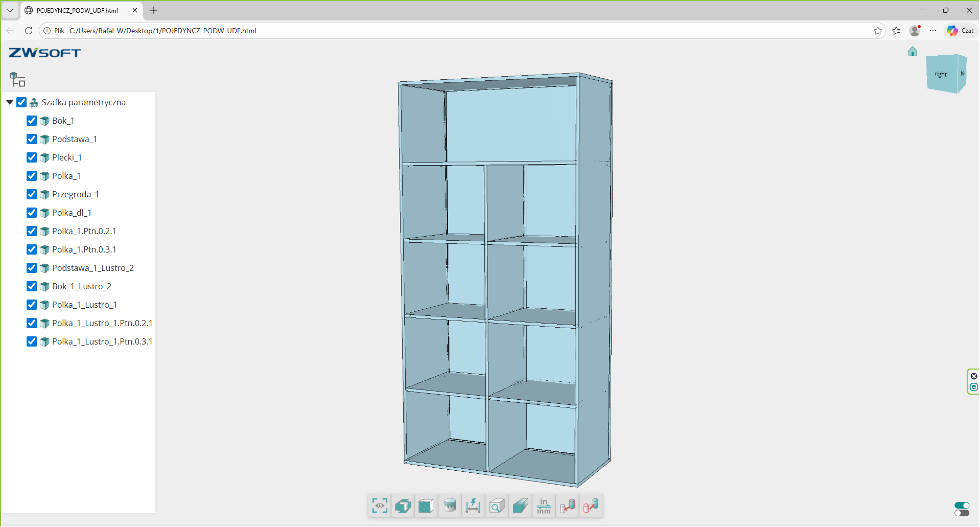Choose the distance measurement tool
This screenshot has height=527, width=980.
pos(473,506)
